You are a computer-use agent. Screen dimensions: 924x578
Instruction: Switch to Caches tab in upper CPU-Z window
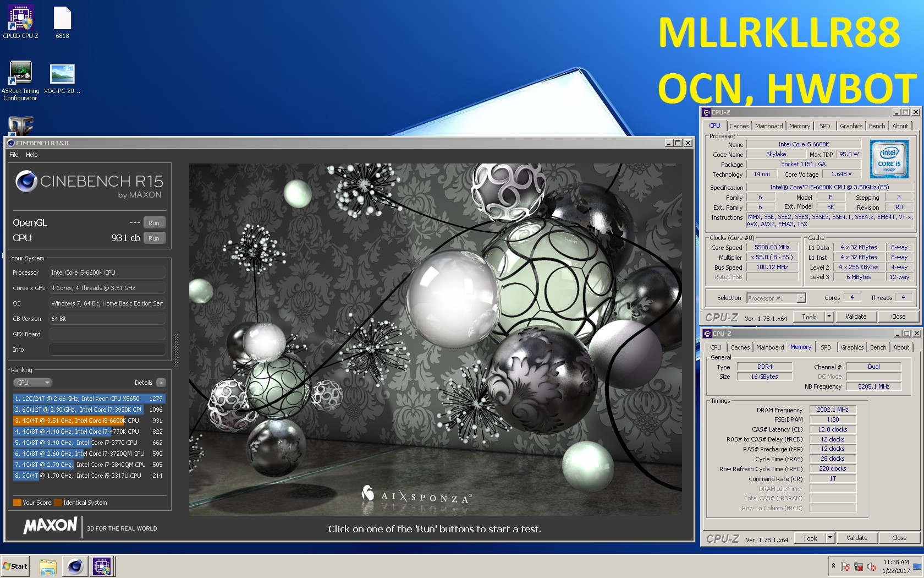click(739, 126)
